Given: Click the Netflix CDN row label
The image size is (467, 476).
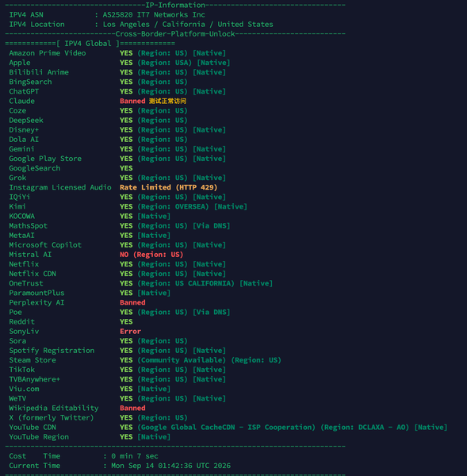Looking at the screenshot, I should pos(33,274).
